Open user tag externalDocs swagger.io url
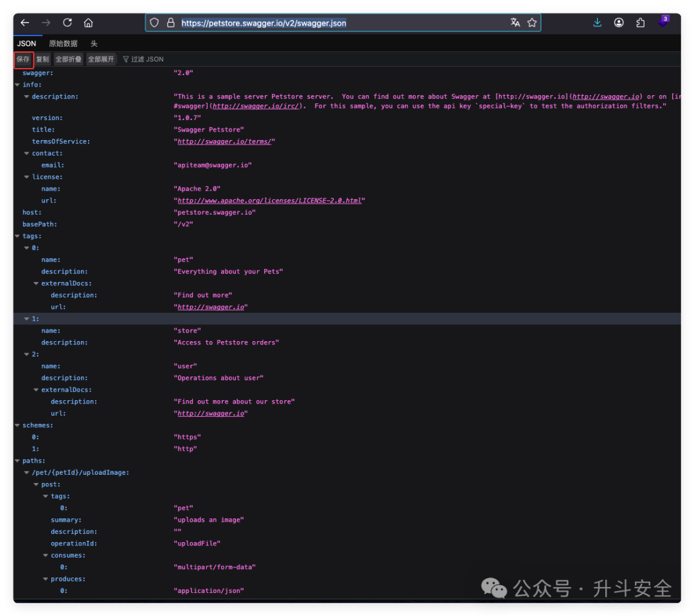The width and height of the screenshot is (694, 616). [211, 413]
